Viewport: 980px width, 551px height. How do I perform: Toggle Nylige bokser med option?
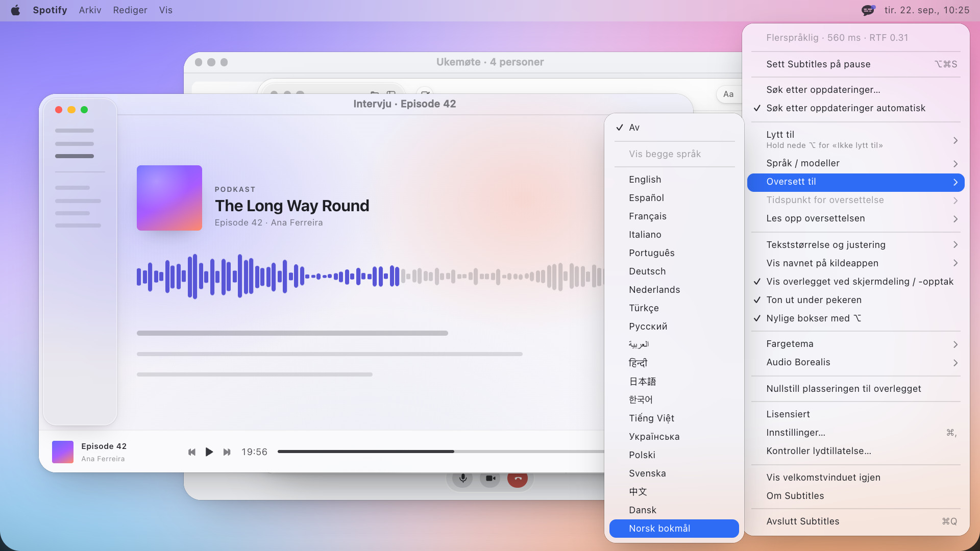[855, 318]
